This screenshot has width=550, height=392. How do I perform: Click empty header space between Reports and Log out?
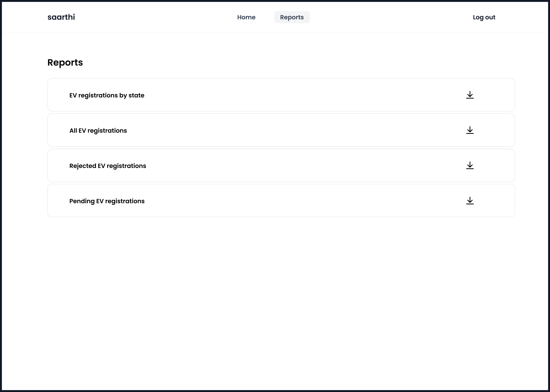[391, 17]
